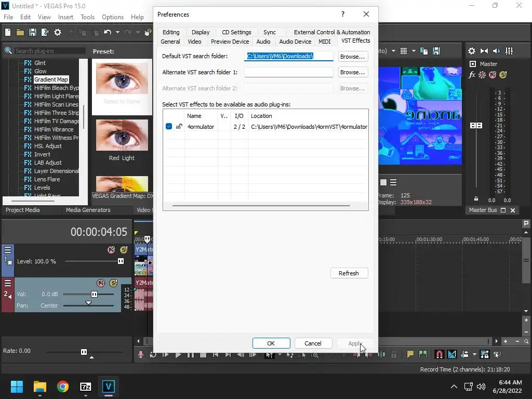Open mixing console faders icon

(509, 51)
